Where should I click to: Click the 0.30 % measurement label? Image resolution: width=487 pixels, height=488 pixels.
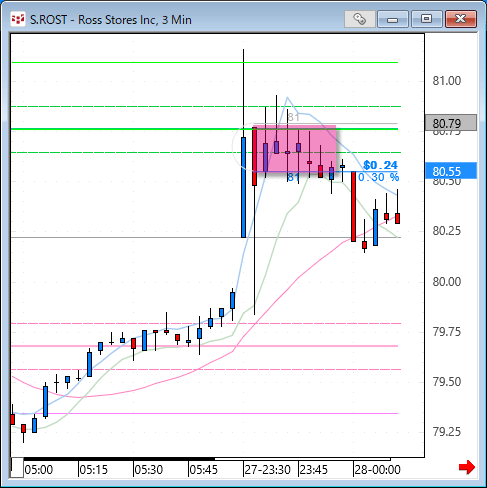(x=378, y=177)
